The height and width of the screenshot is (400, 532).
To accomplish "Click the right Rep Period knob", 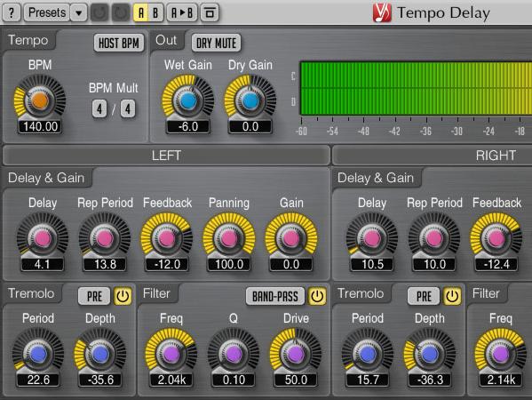I will (434, 238).
